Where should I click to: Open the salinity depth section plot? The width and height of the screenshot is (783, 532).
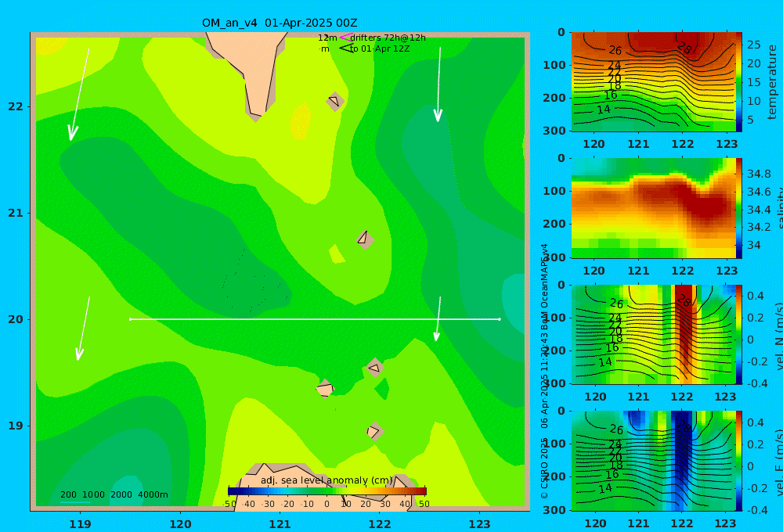click(x=653, y=208)
